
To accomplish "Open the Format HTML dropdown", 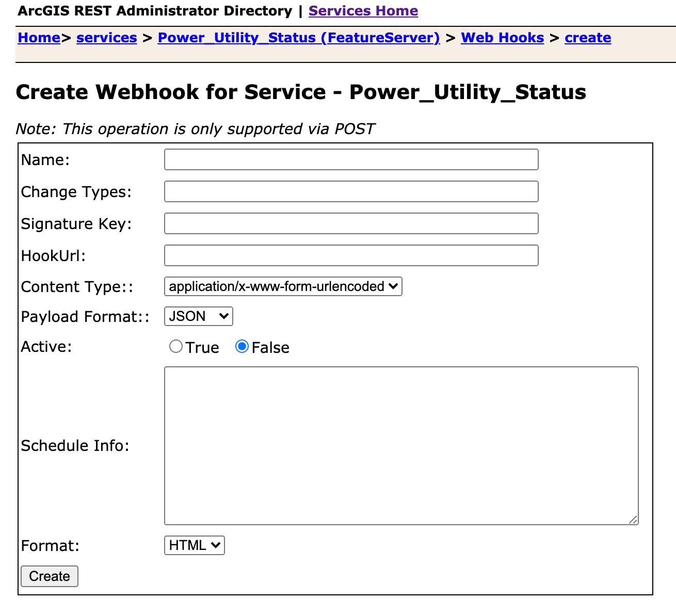I will [x=195, y=545].
